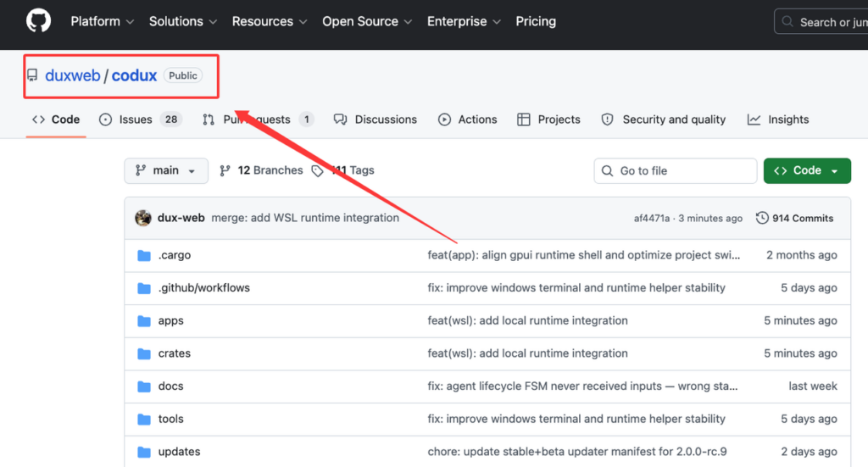
Task: Open the .cargo folder
Action: click(x=175, y=255)
